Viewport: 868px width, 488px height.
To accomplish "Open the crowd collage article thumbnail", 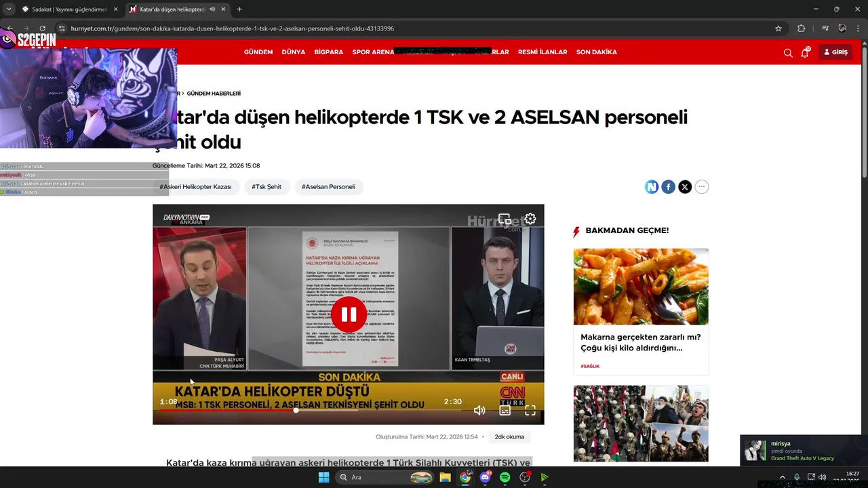I will [641, 424].
